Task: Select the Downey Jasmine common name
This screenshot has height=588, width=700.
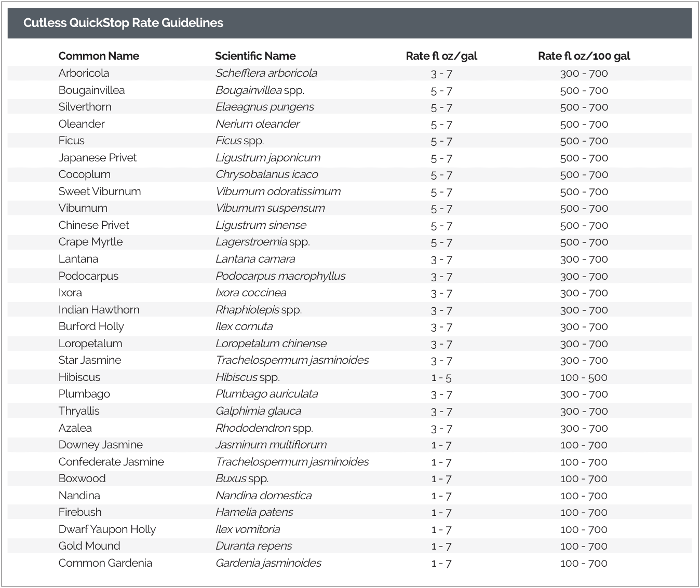Action: [x=100, y=445]
